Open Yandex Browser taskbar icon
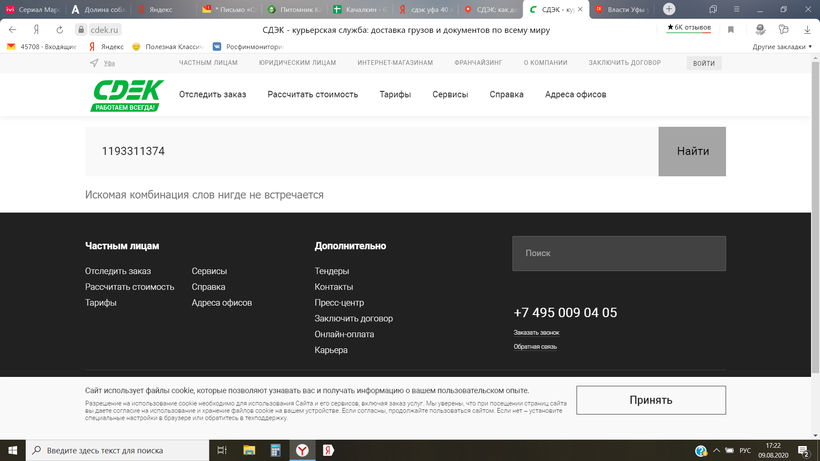Image resolution: width=820 pixels, height=461 pixels. pos(302,450)
